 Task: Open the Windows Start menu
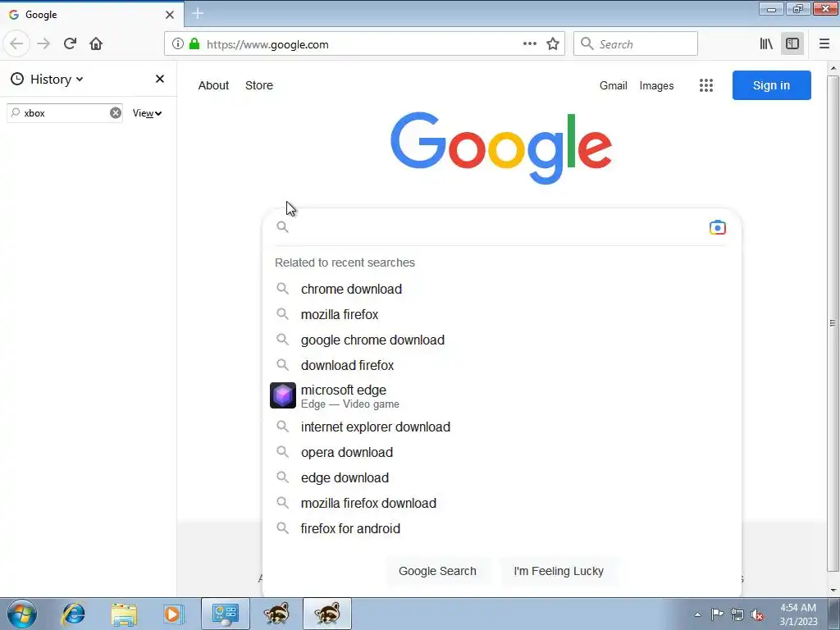click(22, 614)
